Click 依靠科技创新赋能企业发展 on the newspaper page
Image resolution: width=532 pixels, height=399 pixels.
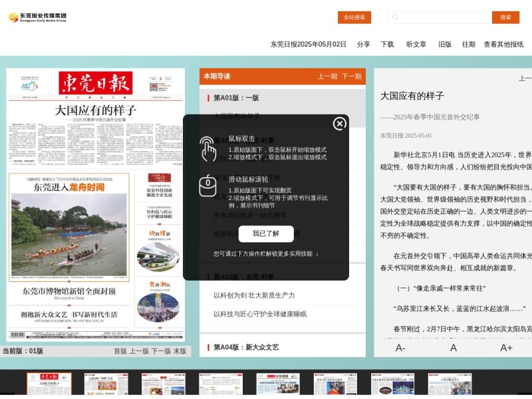(160, 193)
